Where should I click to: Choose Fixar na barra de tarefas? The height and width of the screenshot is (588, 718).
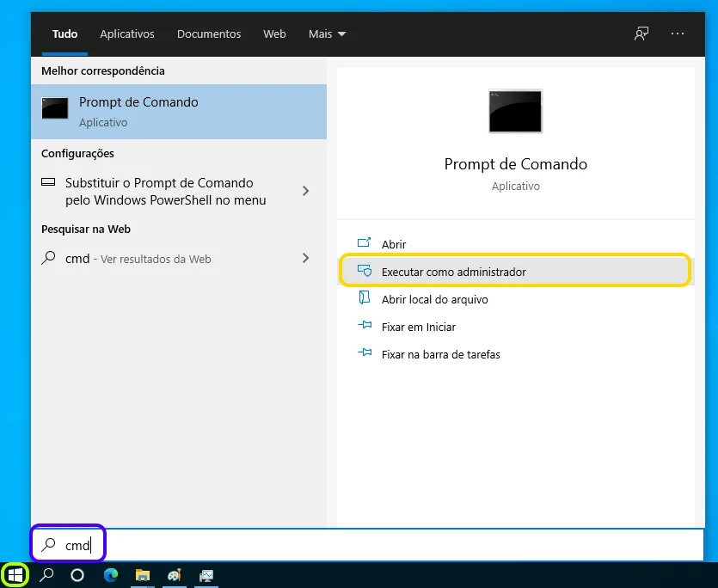point(516,354)
